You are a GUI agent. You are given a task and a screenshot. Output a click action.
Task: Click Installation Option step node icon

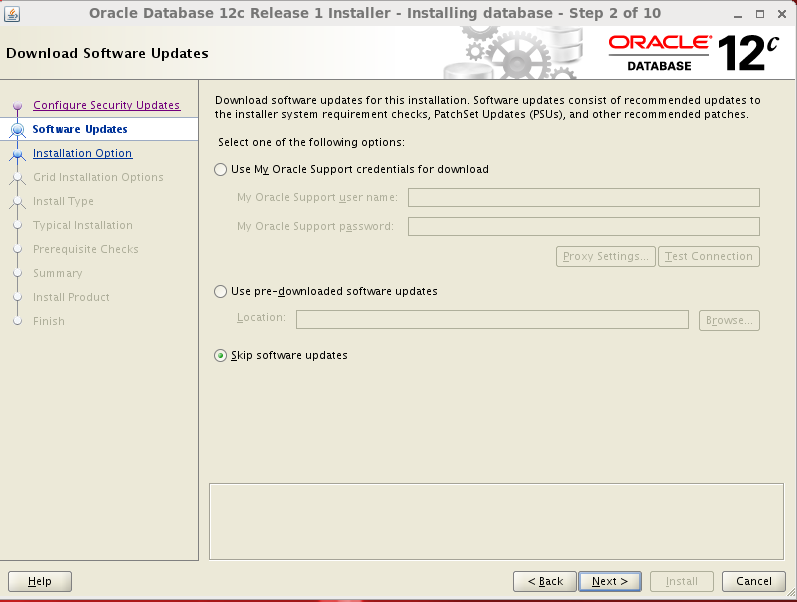18,154
